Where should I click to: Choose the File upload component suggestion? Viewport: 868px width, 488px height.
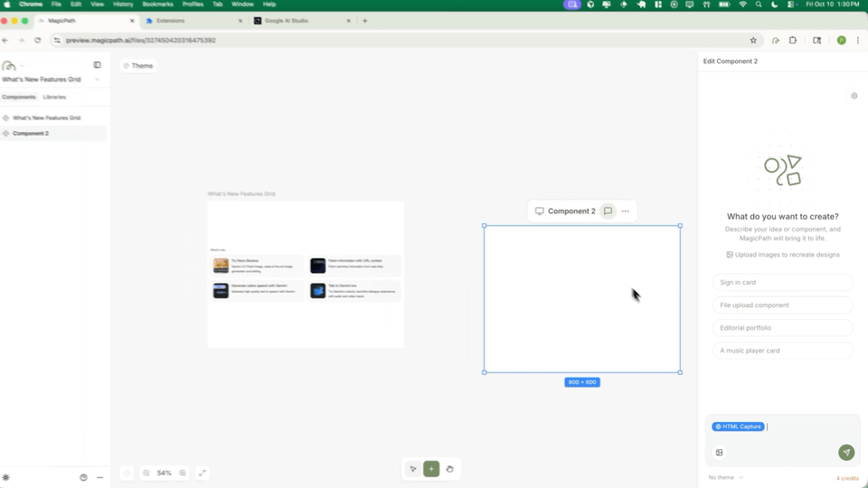click(x=782, y=305)
